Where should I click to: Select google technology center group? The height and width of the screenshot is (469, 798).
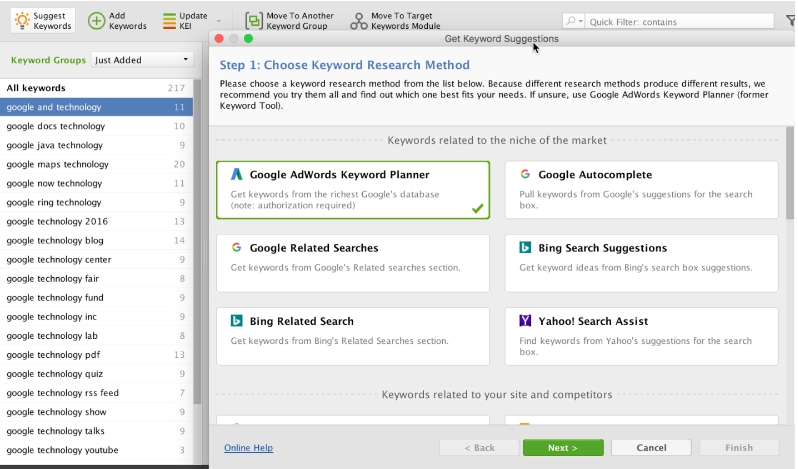coord(96,260)
